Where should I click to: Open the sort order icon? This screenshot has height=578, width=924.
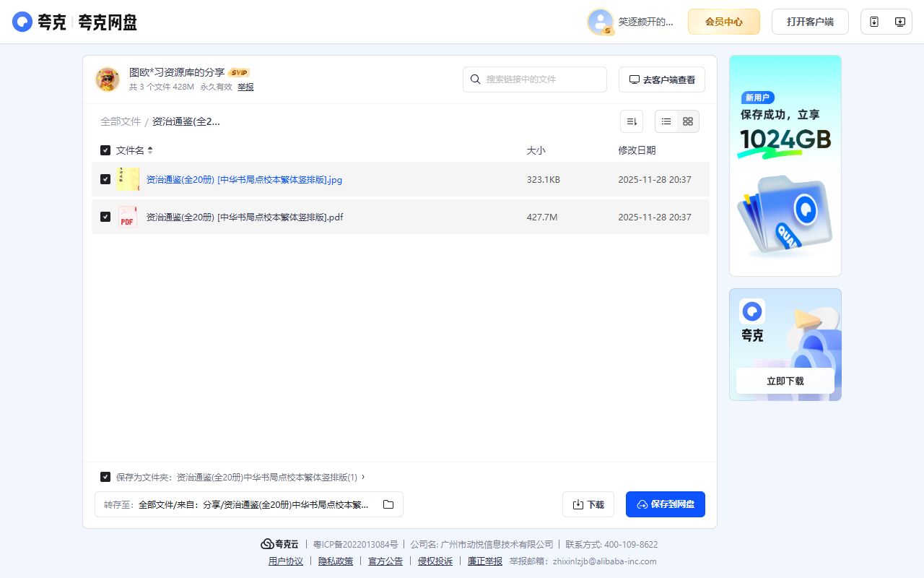click(632, 121)
